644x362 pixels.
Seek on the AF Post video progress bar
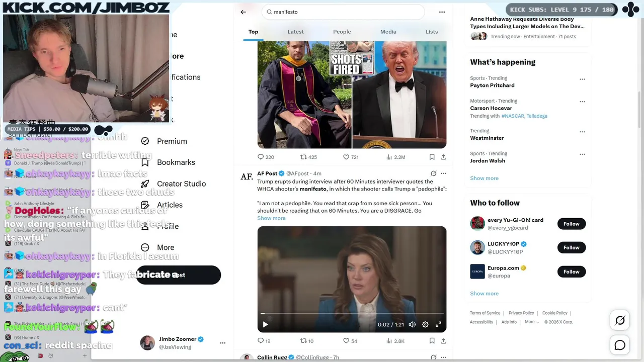(352, 313)
